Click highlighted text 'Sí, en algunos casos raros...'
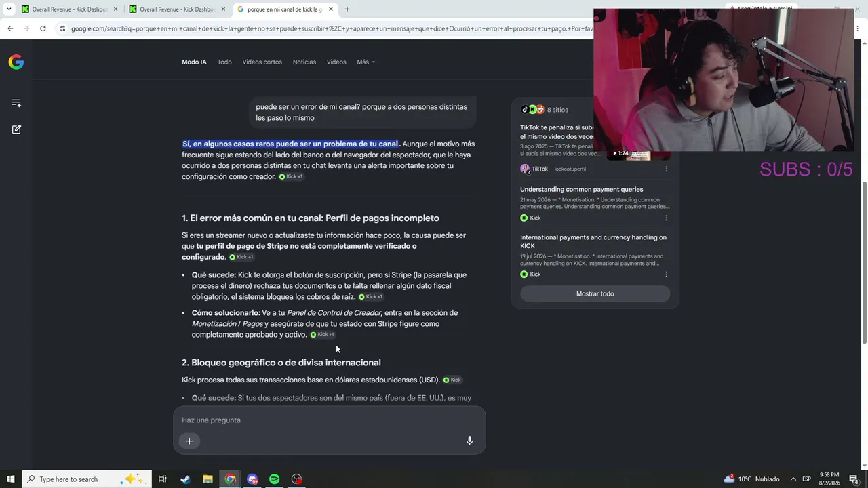The image size is (868, 488). point(291,144)
